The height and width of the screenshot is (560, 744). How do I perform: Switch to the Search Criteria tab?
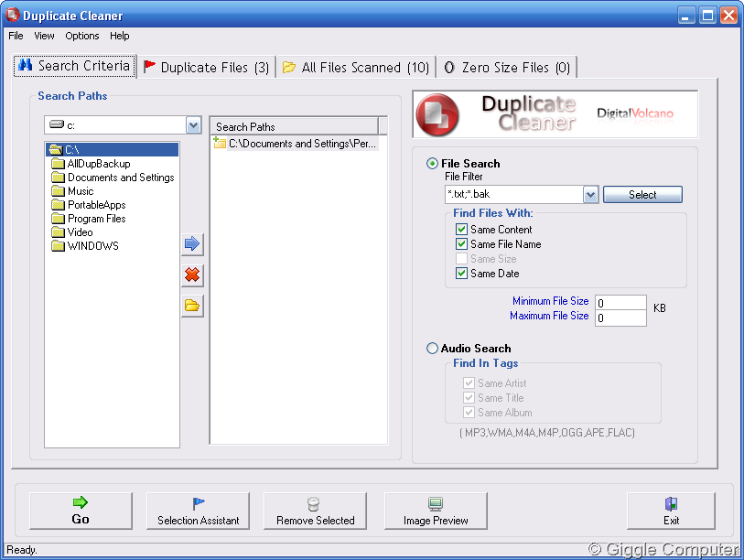[x=74, y=66]
